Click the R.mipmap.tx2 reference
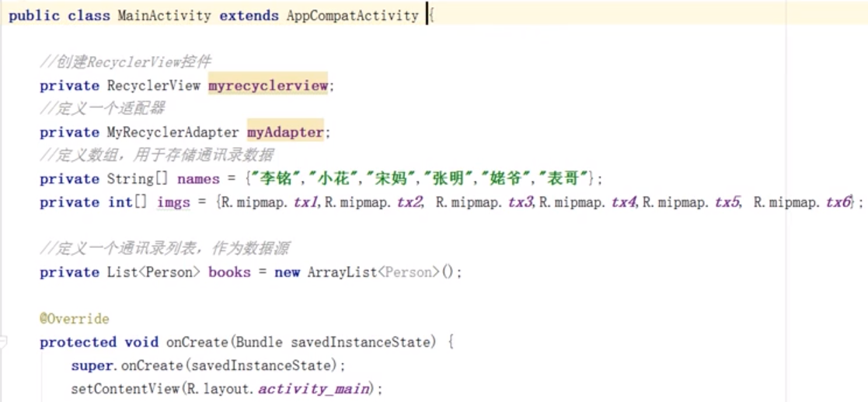Screen dimensions: 868x402 coord(373,202)
